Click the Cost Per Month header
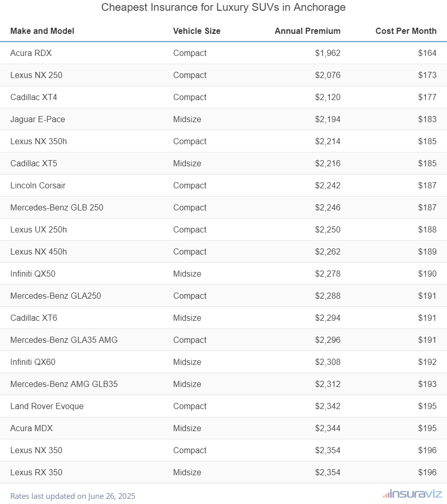 click(406, 31)
